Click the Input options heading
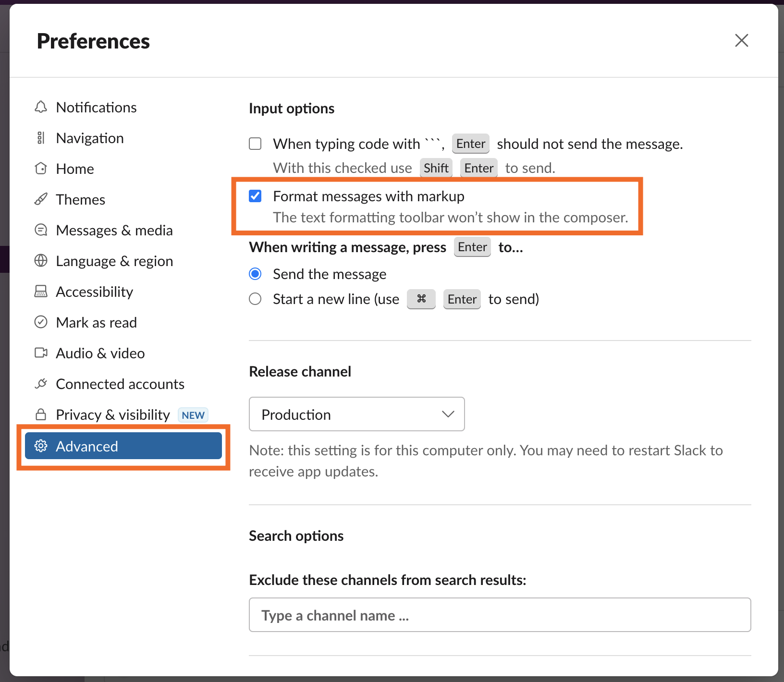 292,109
